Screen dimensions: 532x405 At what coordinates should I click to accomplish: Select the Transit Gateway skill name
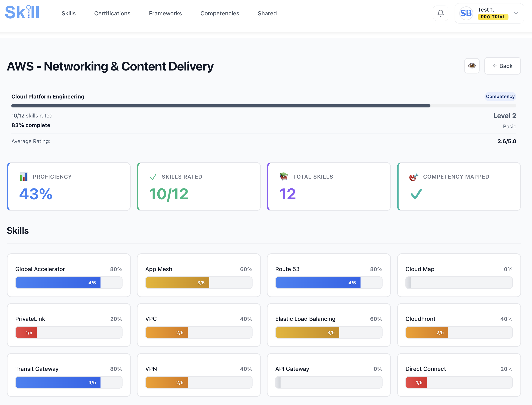coord(37,369)
